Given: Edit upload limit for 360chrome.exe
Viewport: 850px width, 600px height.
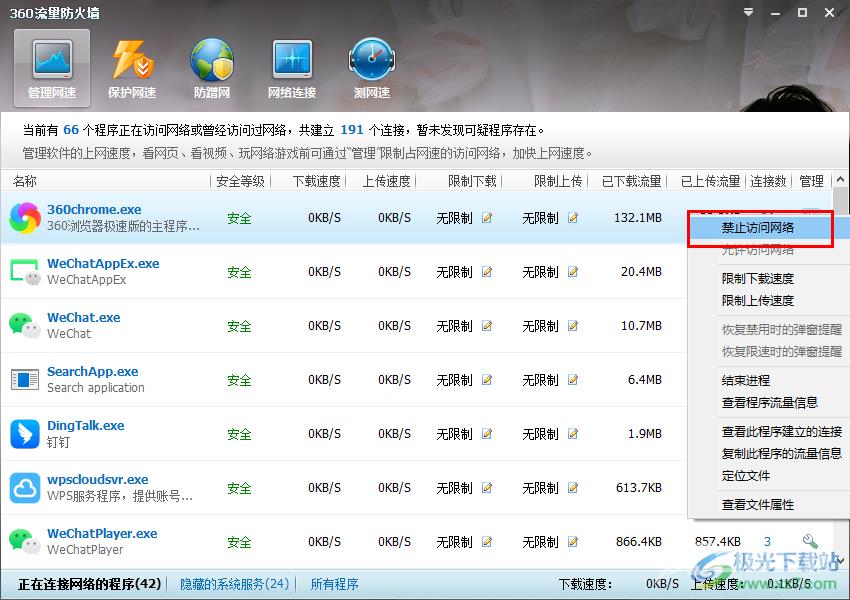Looking at the screenshot, I should click(x=572, y=218).
